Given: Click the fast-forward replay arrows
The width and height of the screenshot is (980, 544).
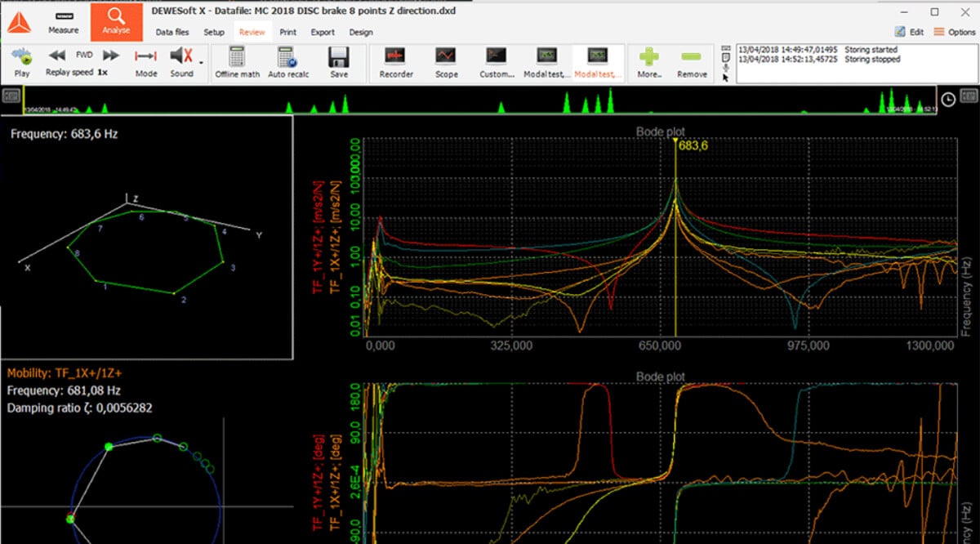Looking at the screenshot, I should pyautogui.click(x=111, y=56).
